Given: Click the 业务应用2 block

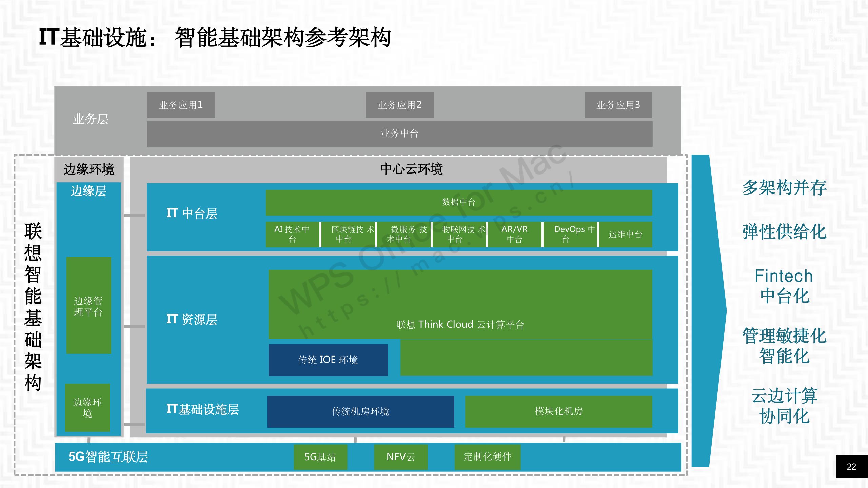Looking at the screenshot, I should click(399, 105).
